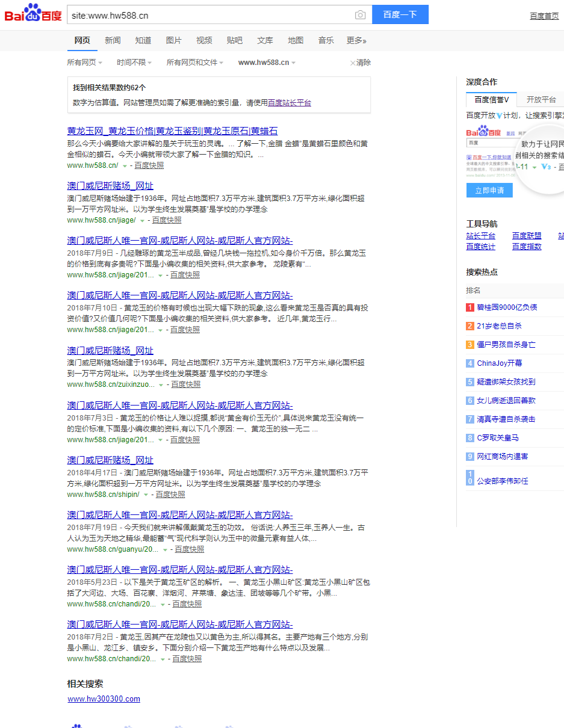564x728 pixels.
Task: Open the result title dated 2018年7月2日
Action: pos(180,625)
